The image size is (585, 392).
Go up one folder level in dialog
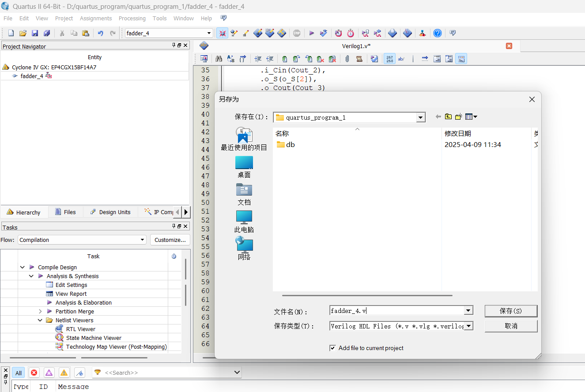click(448, 117)
